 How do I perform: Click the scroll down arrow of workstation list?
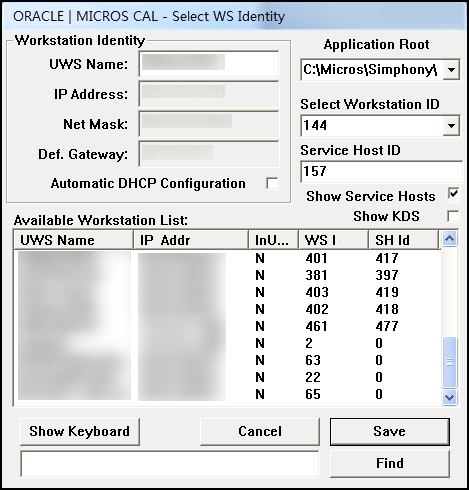click(x=449, y=397)
